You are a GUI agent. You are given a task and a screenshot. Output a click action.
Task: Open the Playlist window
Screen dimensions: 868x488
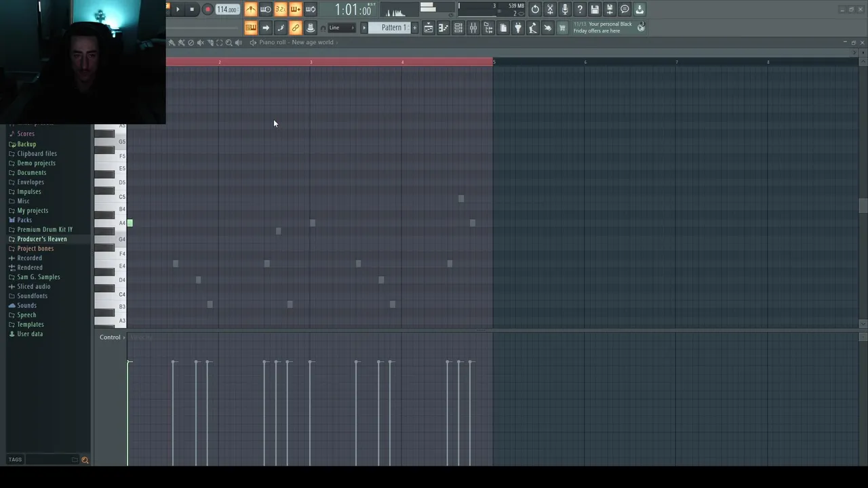click(428, 28)
